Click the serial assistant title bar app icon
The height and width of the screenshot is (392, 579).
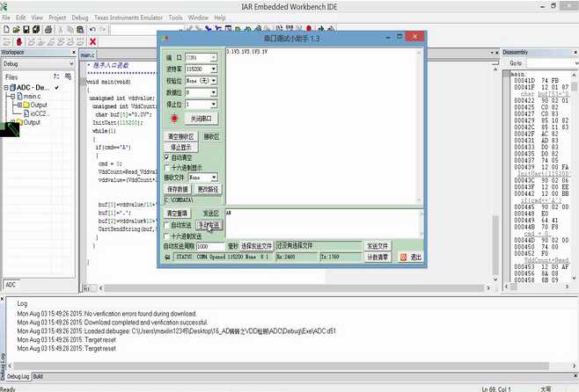[165, 38]
